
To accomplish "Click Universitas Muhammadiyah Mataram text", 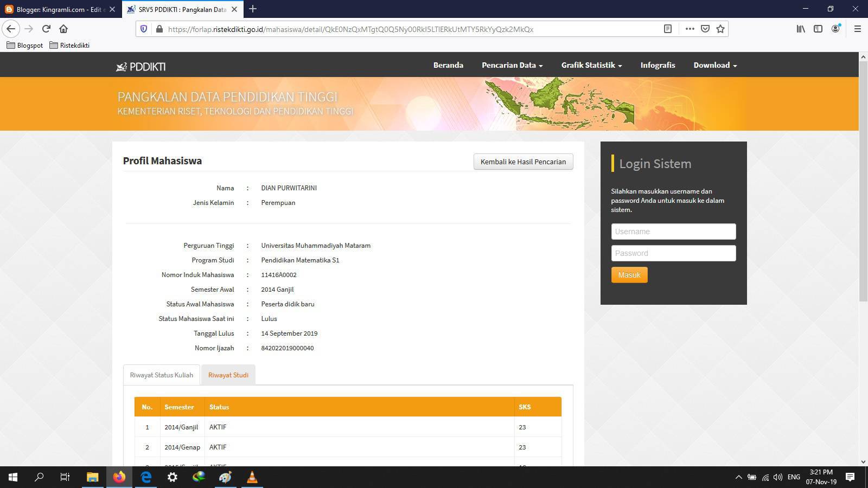I will (x=316, y=246).
